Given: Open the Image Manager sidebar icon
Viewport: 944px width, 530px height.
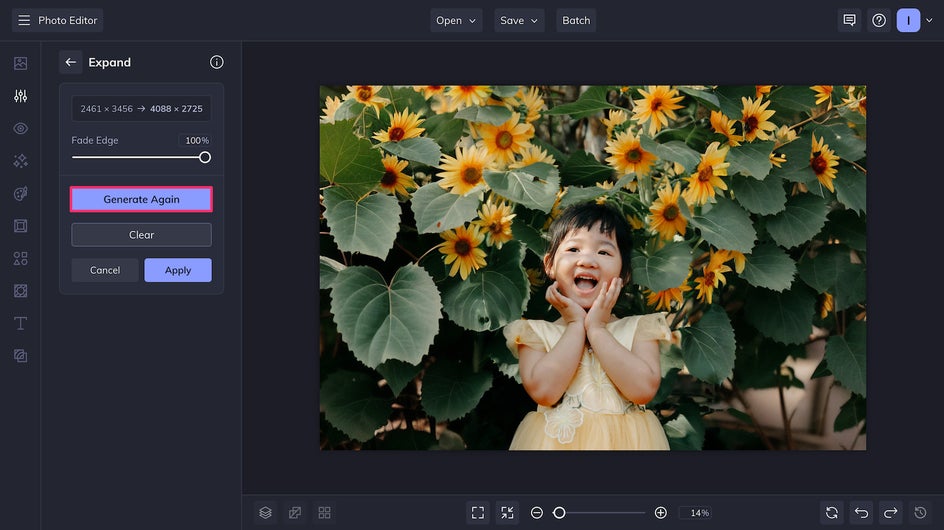Looking at the screenshot, I should click(x=20, y=63).
